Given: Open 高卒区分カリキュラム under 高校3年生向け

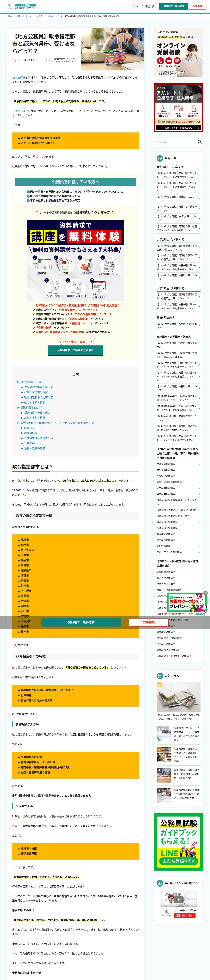Looking at the screenshot, I should [178, 326].
